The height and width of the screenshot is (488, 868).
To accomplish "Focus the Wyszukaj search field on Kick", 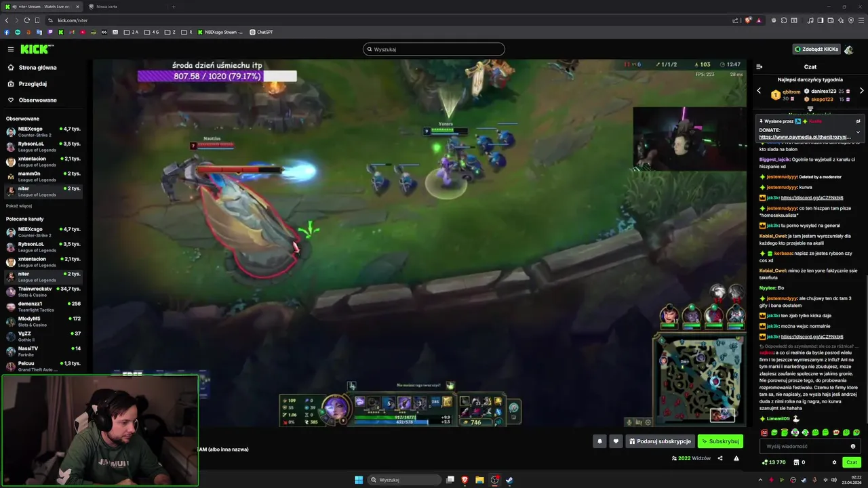I will [x=434, y=49].
